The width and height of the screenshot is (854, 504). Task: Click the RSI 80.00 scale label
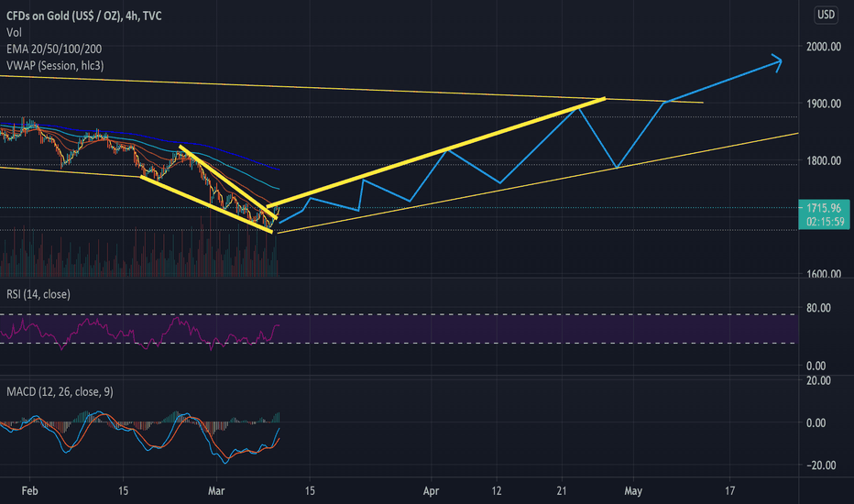tap(818, 308)
